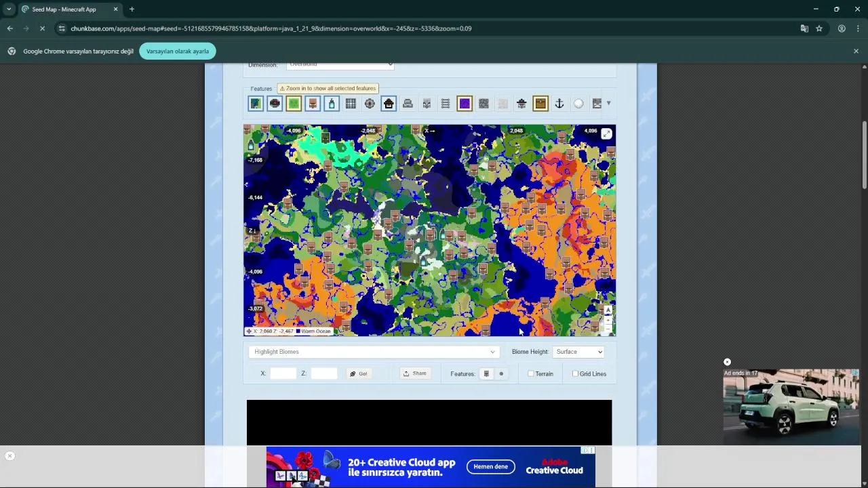
Task: Toggle the purple portal feature icon
Action: click(x=465, y=104)
